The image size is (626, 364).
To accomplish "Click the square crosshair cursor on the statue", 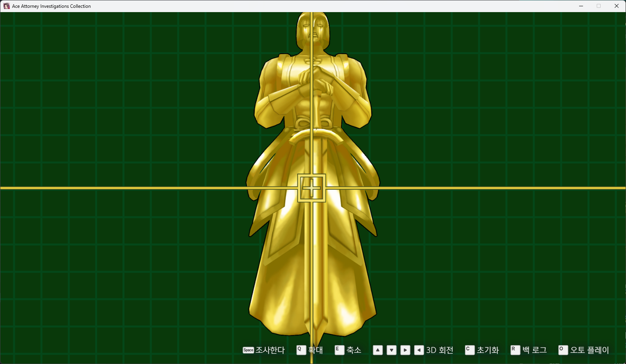I will [x=311, y=188].
